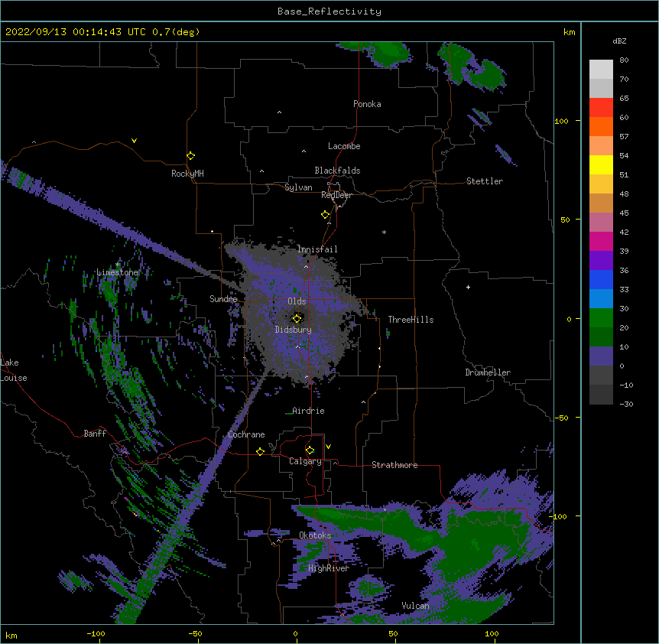Click the Lacombe town label
Image resolution: width=659 pixels, height=644 pixels.
tap(344, 146)
